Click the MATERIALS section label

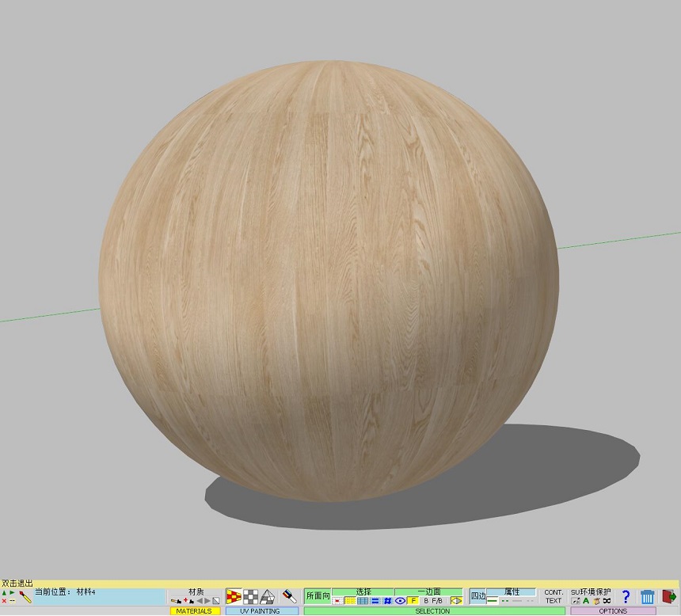tap(194, 611)
